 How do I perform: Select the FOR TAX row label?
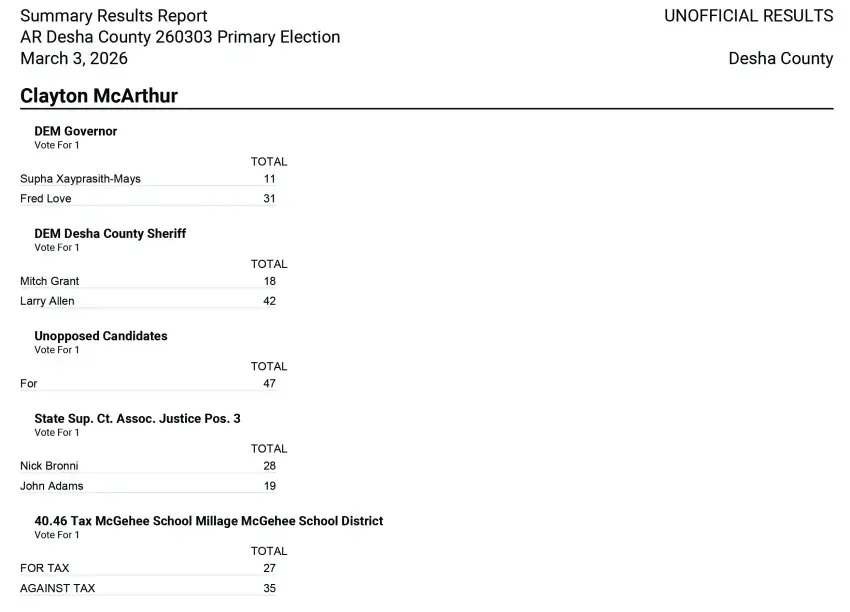(x=45, y=568)
